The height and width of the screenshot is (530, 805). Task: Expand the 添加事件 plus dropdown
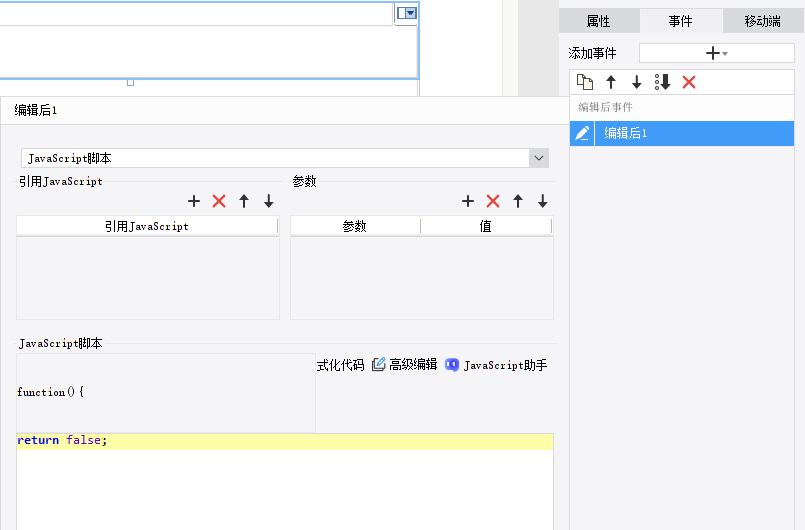tap(716, 53)
